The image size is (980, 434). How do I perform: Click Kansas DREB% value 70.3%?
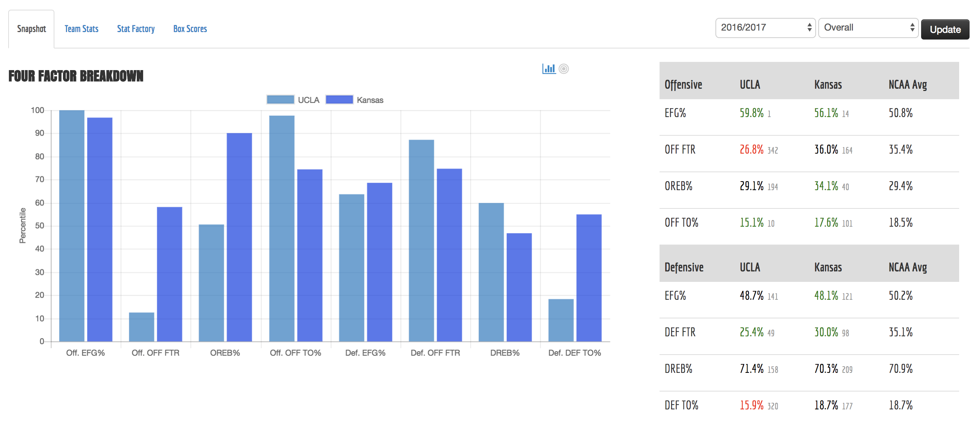(826, 369)
